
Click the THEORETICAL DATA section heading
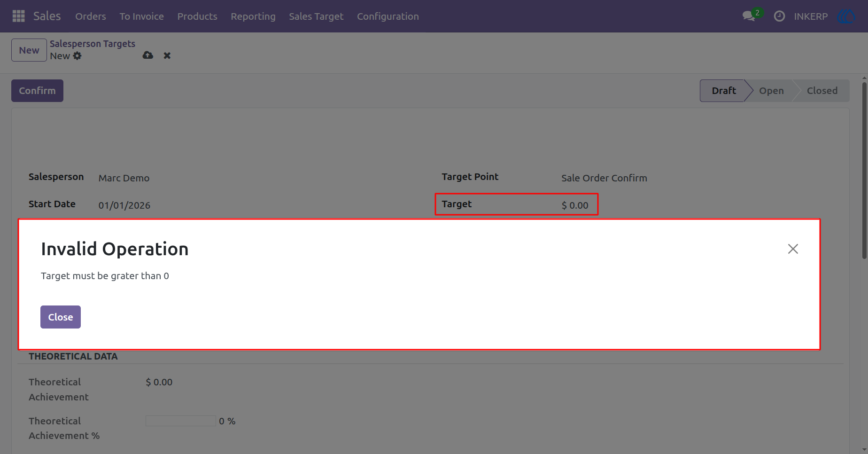point(73,356)
